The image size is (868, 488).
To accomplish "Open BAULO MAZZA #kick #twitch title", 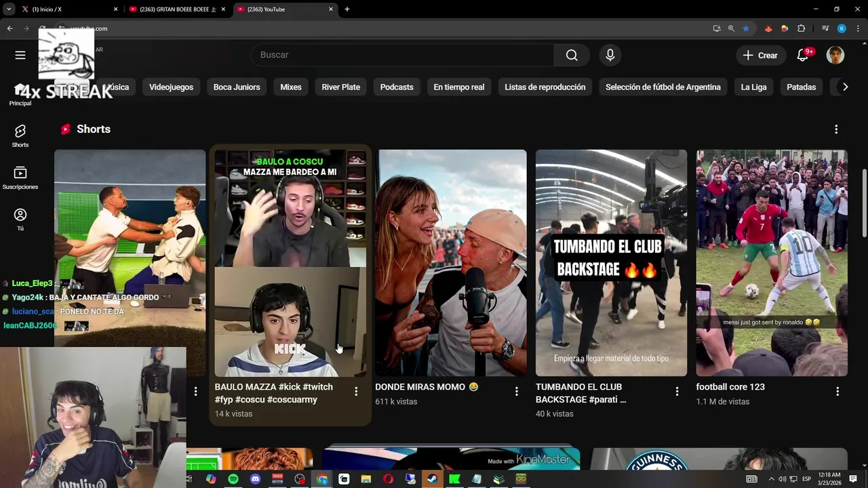I will (274, 393).
